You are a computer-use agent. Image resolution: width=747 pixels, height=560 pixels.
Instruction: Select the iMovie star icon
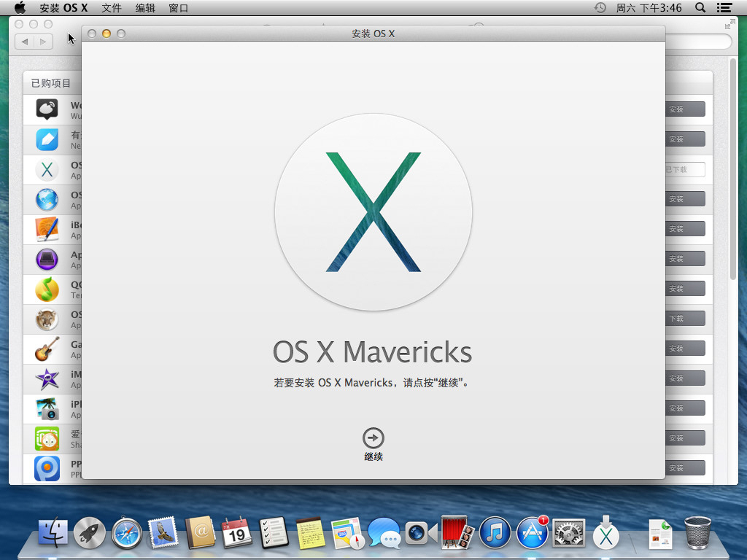pos(47,379)
